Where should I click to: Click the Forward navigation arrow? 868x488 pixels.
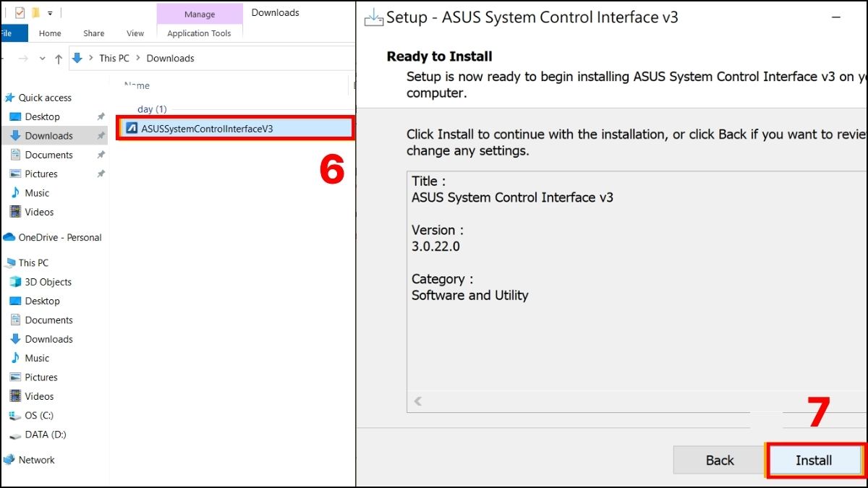[x=23, y=59]
